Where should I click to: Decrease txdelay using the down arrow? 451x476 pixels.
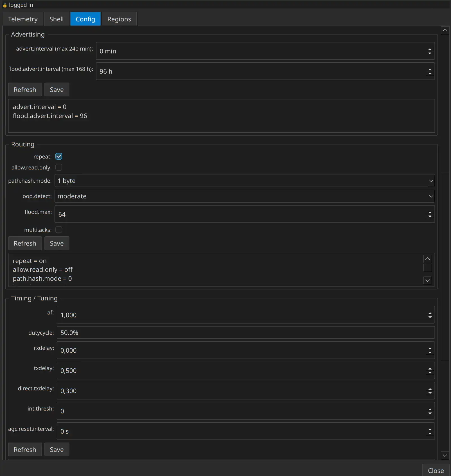(430, 373)
